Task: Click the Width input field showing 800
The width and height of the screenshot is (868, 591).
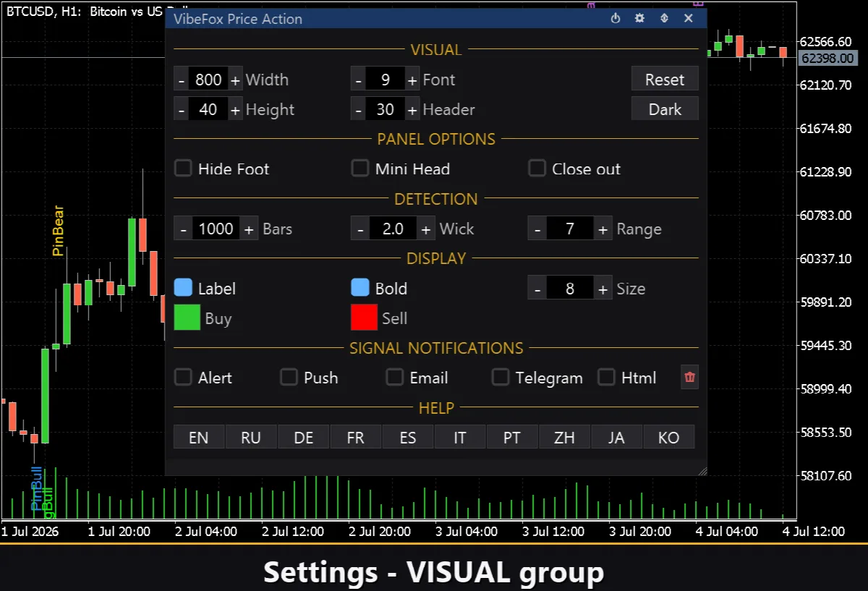Action: click(208, 80)
